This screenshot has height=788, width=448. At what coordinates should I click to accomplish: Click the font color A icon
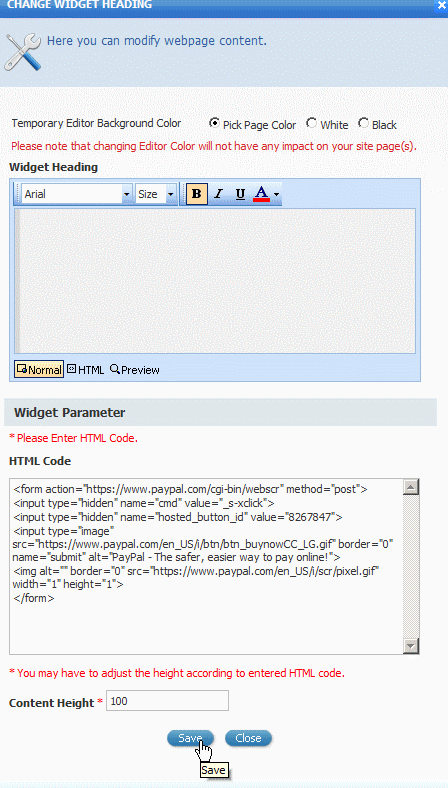261,194
